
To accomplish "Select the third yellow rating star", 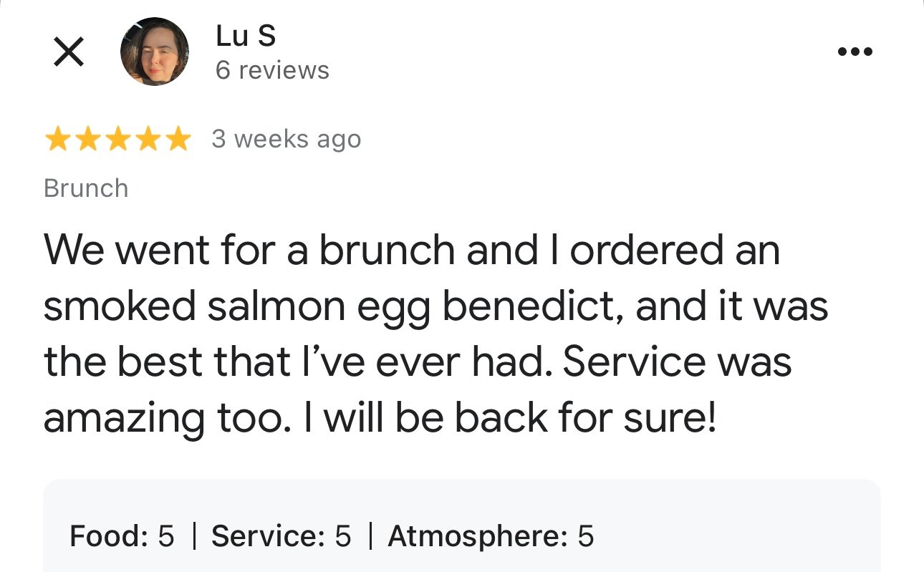I will pyautogui.click(x=117, y=140).
